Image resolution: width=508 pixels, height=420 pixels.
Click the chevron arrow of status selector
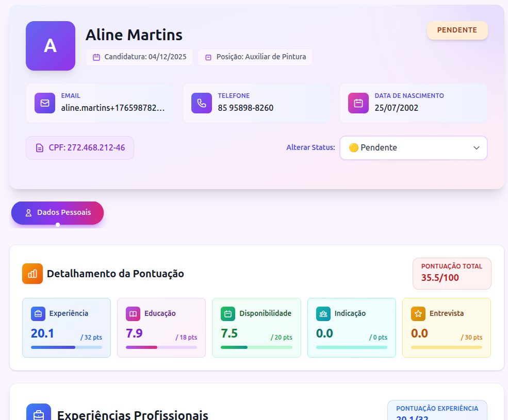[476, 148]
